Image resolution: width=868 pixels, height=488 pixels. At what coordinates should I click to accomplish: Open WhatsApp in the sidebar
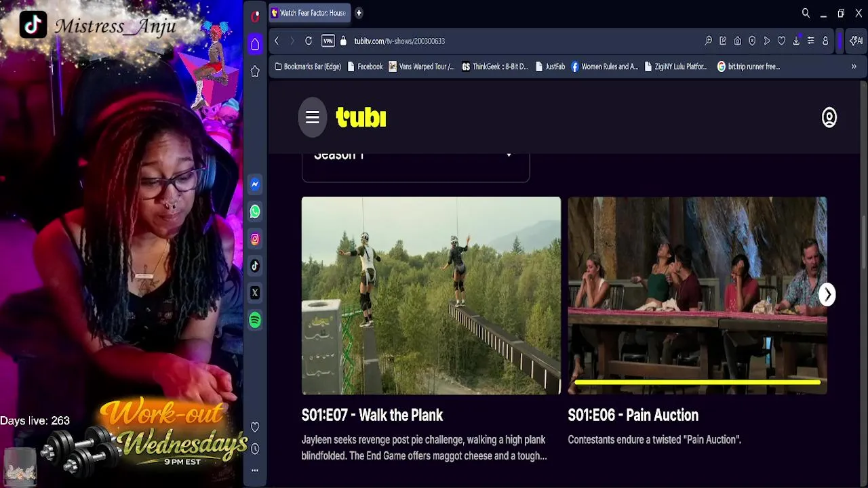(x=255, y=211)
